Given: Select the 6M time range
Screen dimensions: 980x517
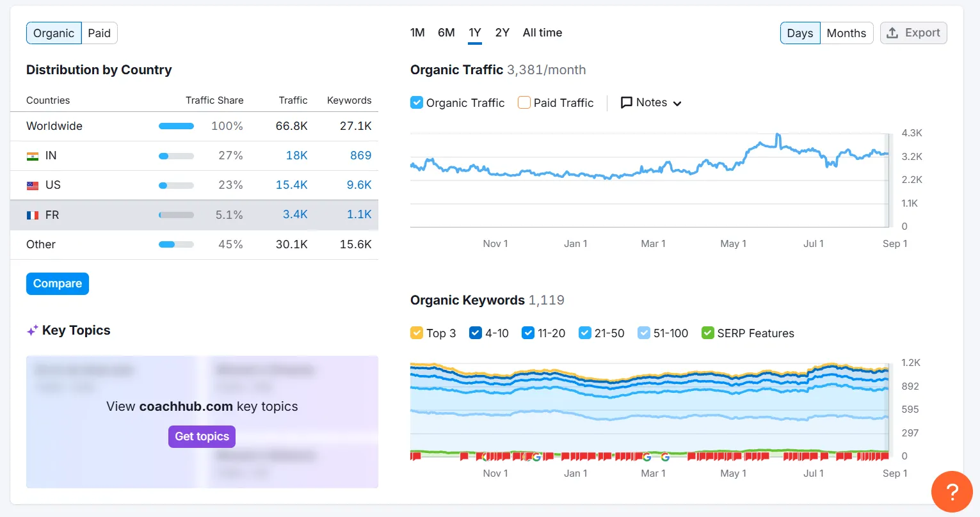Looking at the screenshot, I should 446,33.
